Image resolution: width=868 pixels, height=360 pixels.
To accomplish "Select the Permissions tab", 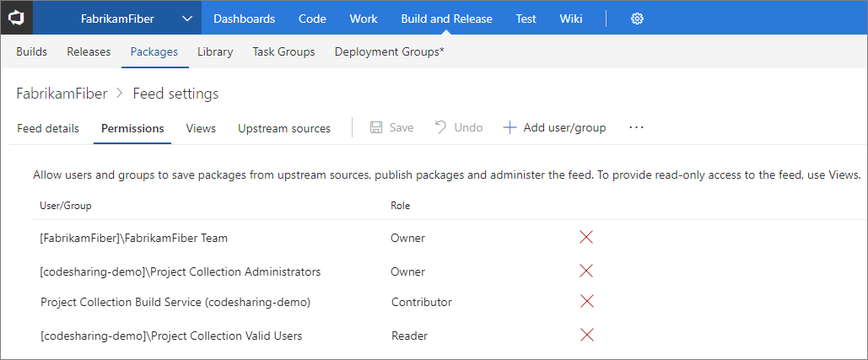I will (x=132, y=128).
